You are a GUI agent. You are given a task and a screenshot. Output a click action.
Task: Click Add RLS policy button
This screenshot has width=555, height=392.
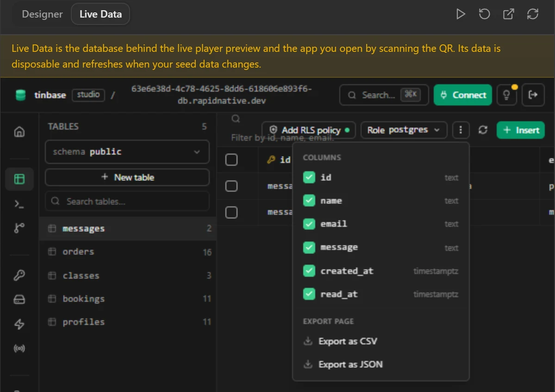pos(309,130)
